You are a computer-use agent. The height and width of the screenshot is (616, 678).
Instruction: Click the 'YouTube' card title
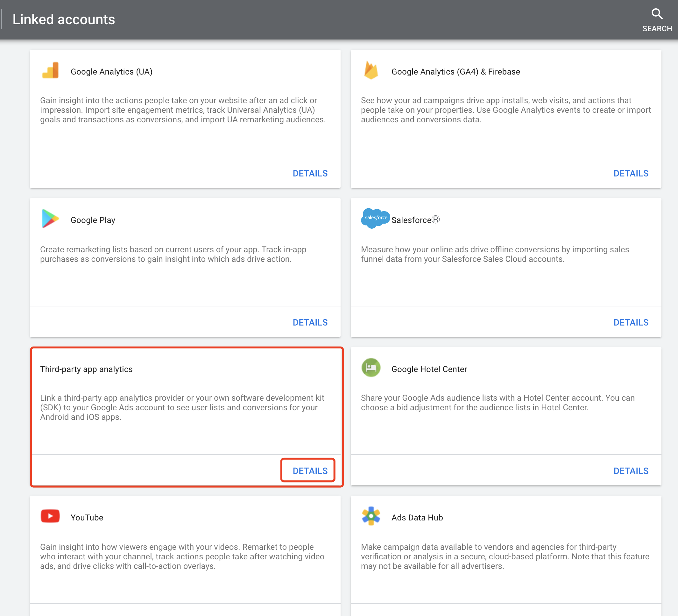87,518
